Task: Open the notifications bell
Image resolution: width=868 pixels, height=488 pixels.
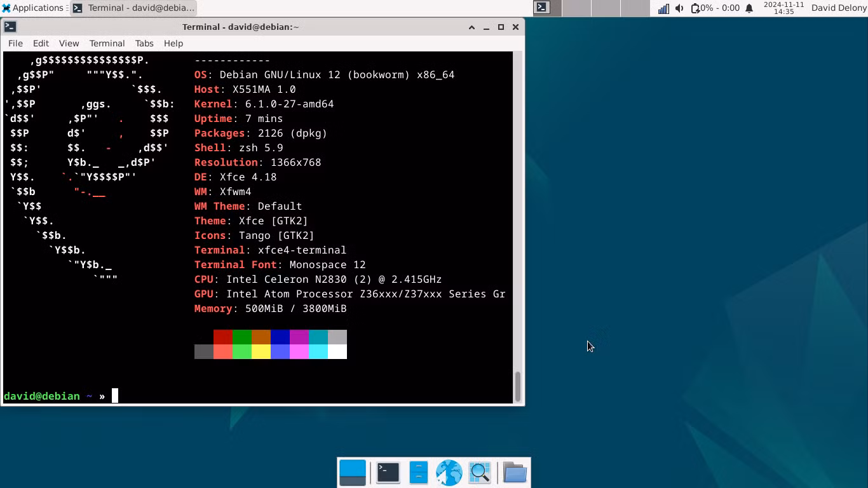Action: click(749, 8)
